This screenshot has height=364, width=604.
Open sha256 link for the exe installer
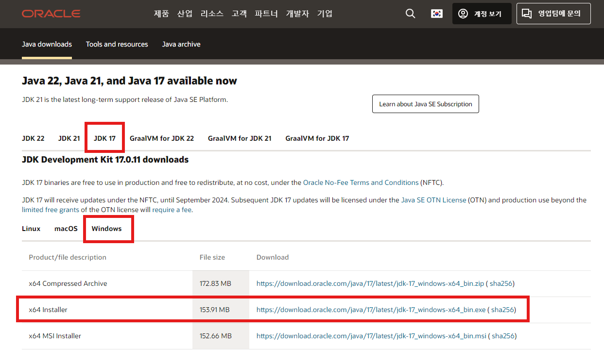tap(502, 310)
